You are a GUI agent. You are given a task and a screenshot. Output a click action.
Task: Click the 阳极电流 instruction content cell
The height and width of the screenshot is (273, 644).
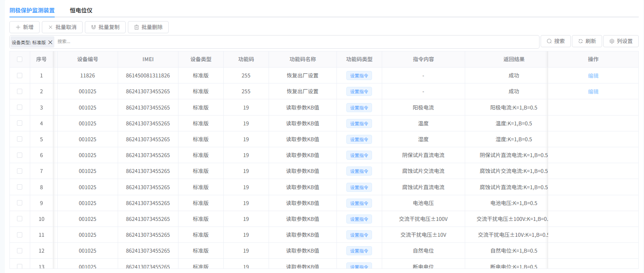coord(423,108)
